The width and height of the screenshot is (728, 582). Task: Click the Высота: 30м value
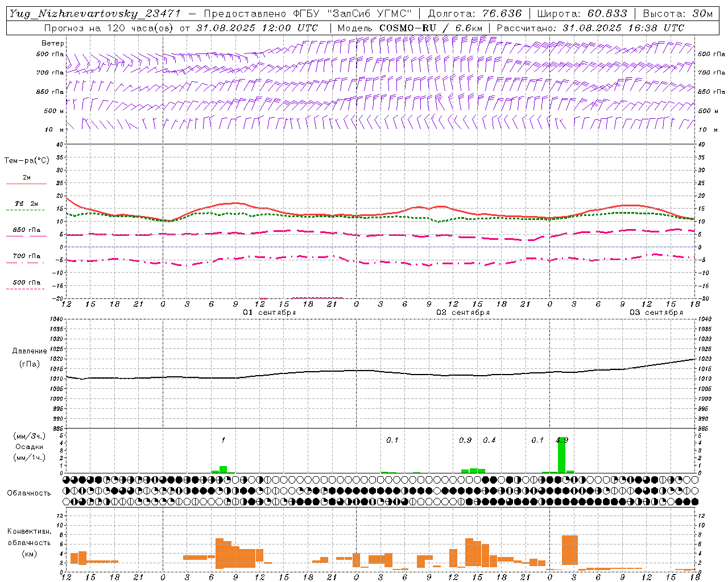[677, 14]
